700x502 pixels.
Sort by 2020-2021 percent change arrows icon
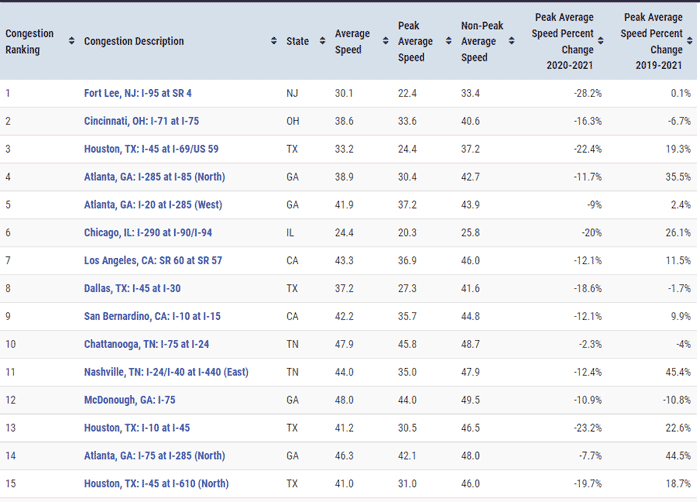point(601,41)
